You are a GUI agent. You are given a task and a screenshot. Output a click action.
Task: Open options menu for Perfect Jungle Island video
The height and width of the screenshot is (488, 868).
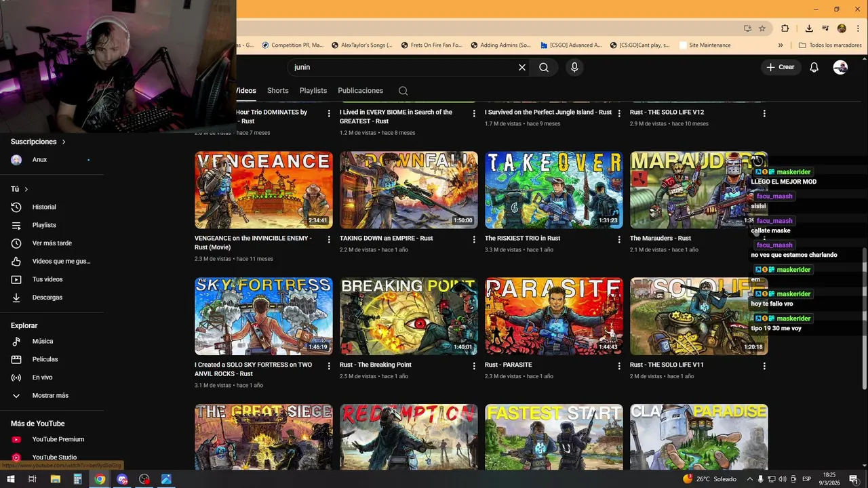(619, 113)
